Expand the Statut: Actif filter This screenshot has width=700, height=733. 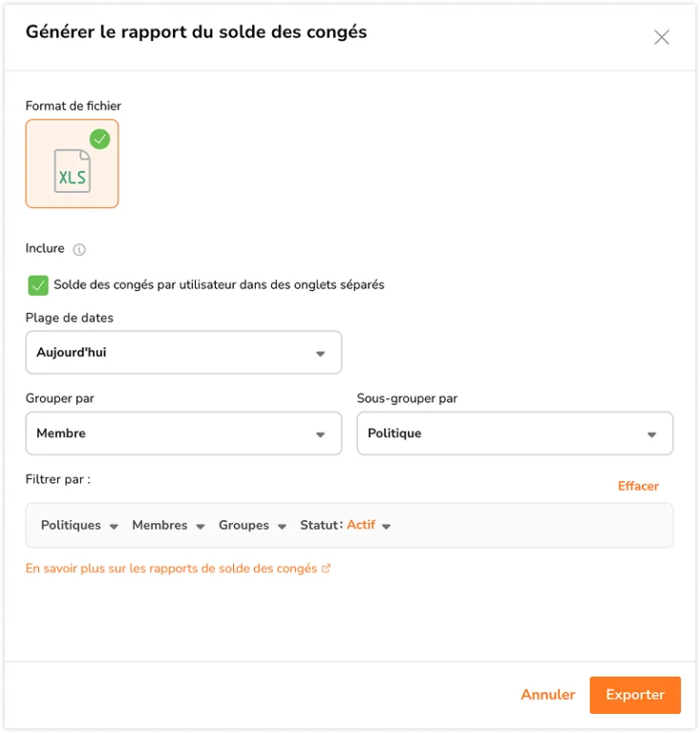click(345, 526)
